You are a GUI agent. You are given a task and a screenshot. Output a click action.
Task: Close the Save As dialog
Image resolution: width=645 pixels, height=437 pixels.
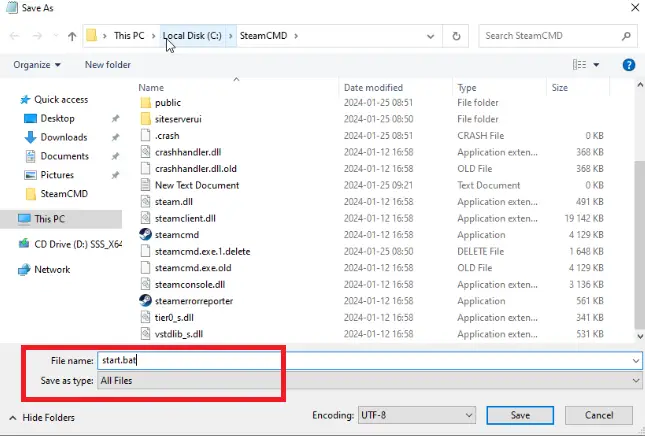click(635, 7)
